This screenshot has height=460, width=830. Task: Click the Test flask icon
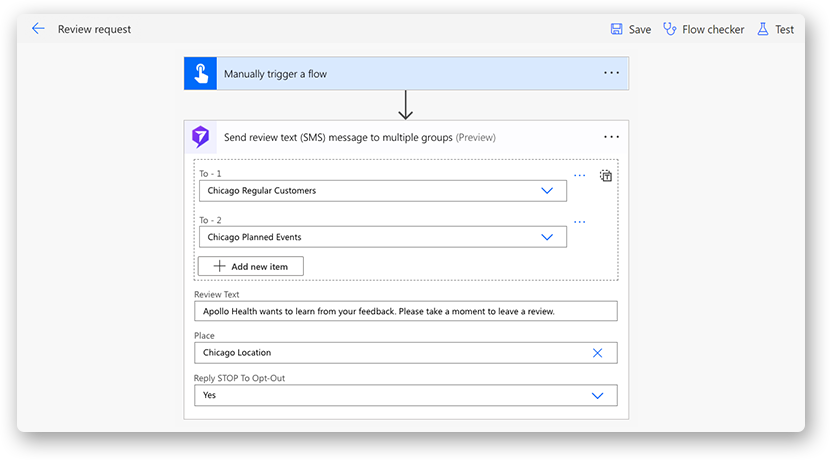tap(763, 29)
